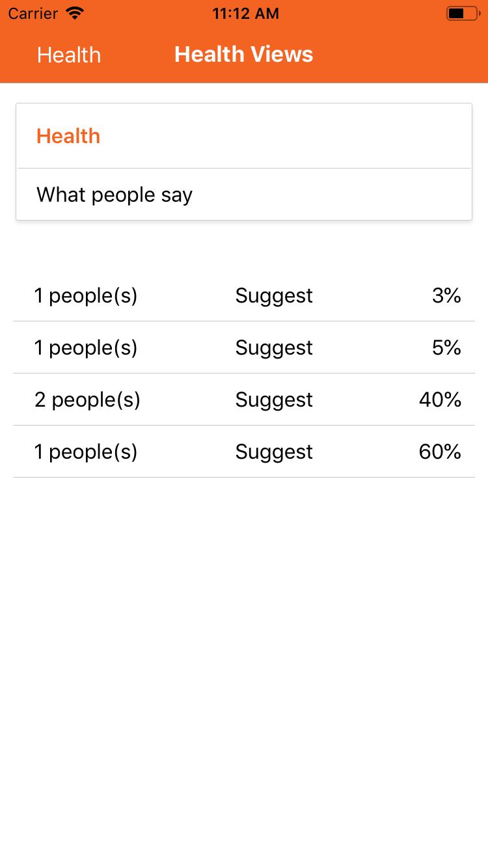Tap the Health Views title

click(244, 54)
